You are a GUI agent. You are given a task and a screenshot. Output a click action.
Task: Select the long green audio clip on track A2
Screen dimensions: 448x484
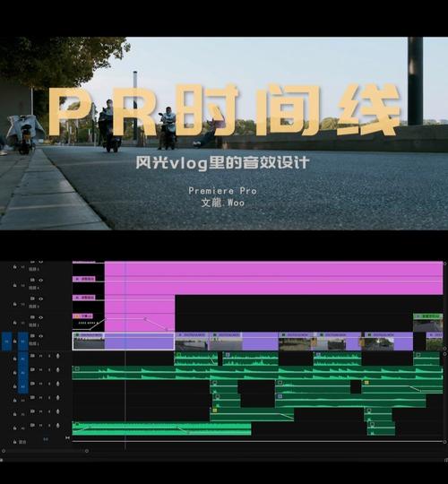click(x=257, y=373)
